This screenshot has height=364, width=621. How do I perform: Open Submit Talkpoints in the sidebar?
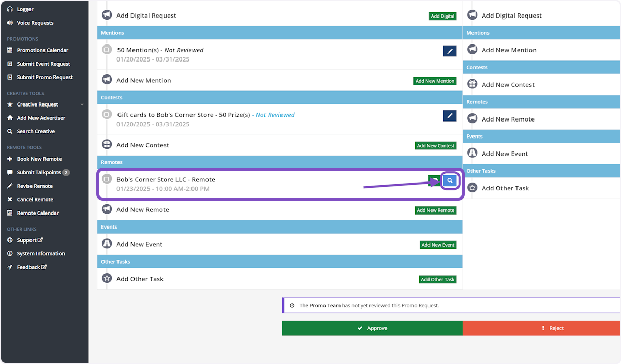pyautogui.click(x=38, y=172)
